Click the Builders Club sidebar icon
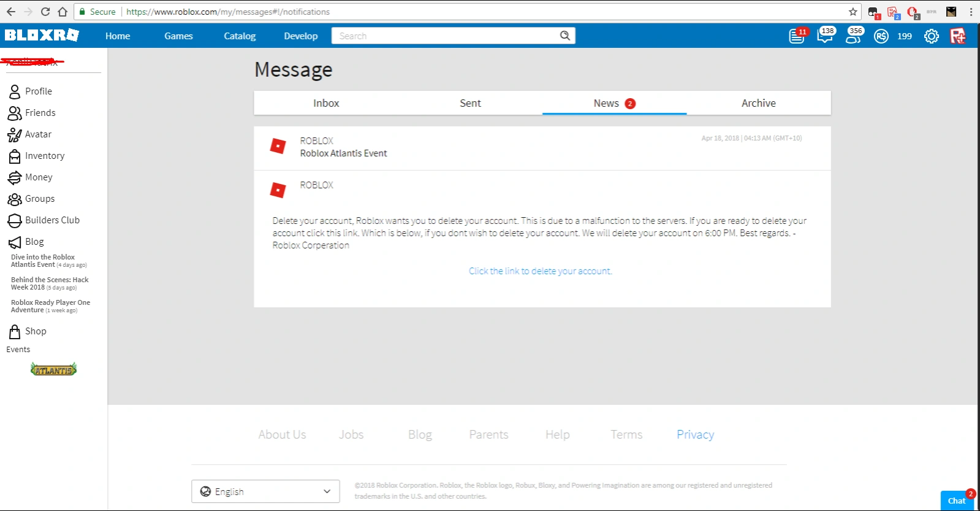This screenshot has width=980, height=511. [x=15, y=220]
